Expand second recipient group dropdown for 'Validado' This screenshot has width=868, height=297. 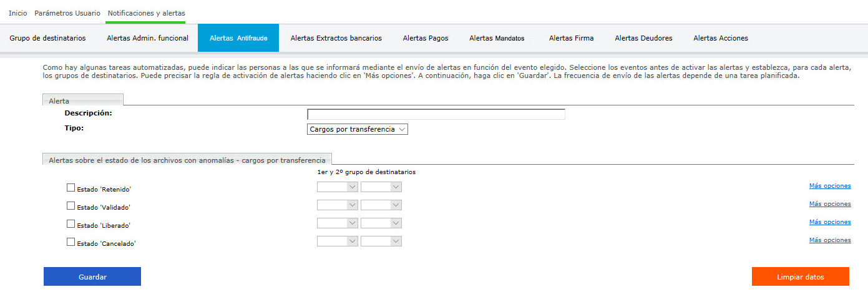tap(381, 205)
